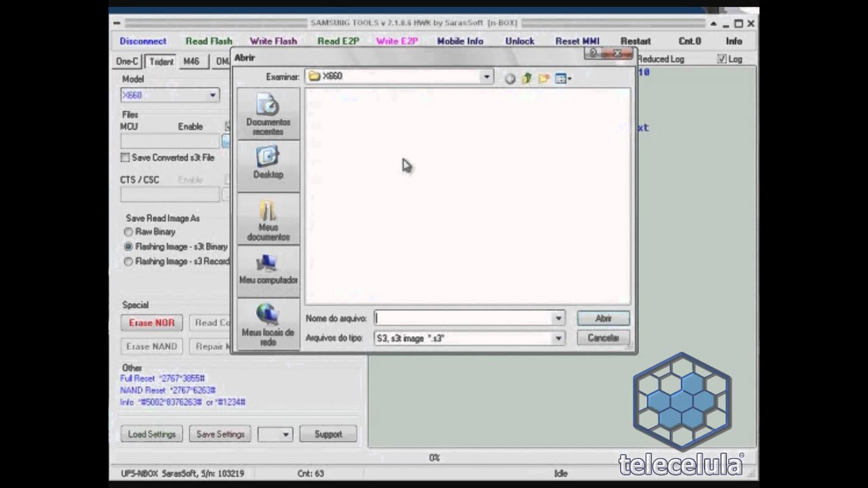Image resolution: width=868 pixels, height=488 pixels.
Task: Click the UFS-NBOX SarasSoft status text
Action: click(x=182, y=474)
